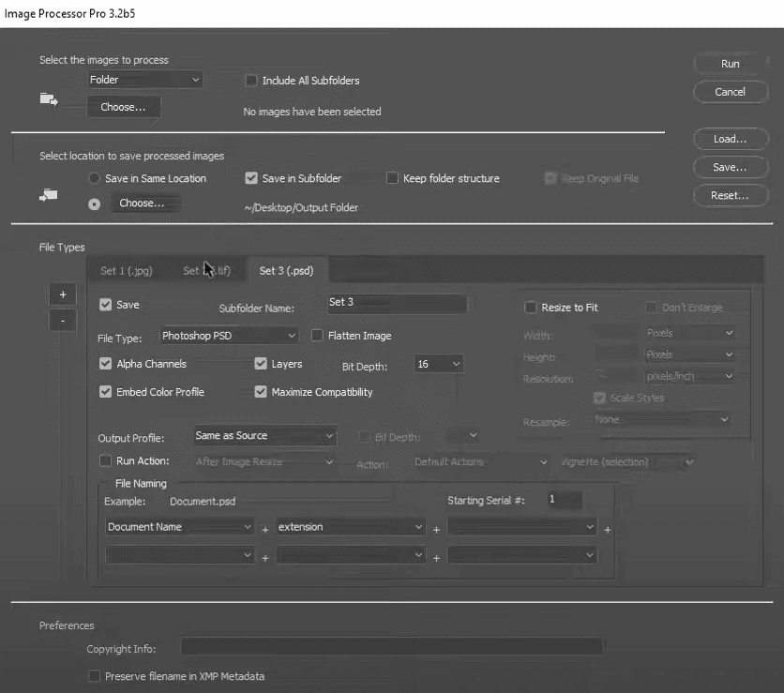This screenshot has height=693, width=784.
Task: Select the Save in Same Location option
Action: 95,177
